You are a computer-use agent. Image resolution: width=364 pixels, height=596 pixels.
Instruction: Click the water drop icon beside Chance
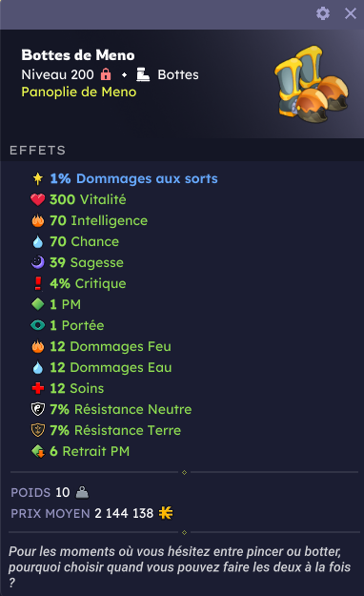tap(37, 242)
